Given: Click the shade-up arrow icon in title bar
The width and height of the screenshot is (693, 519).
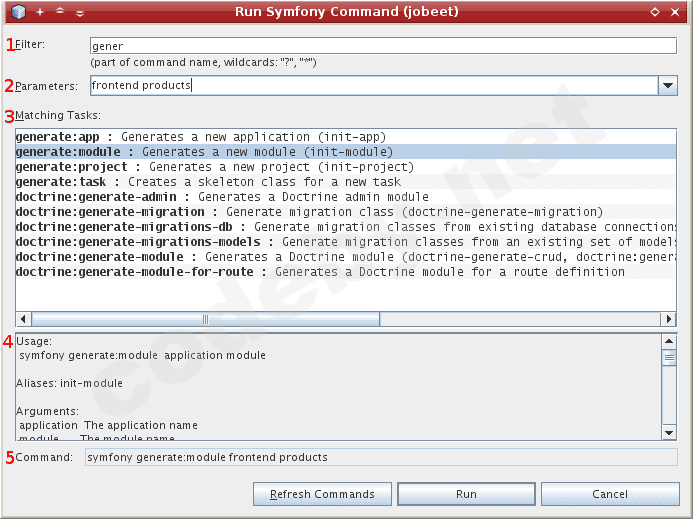Looking at the screenshot, I should 59,12.
